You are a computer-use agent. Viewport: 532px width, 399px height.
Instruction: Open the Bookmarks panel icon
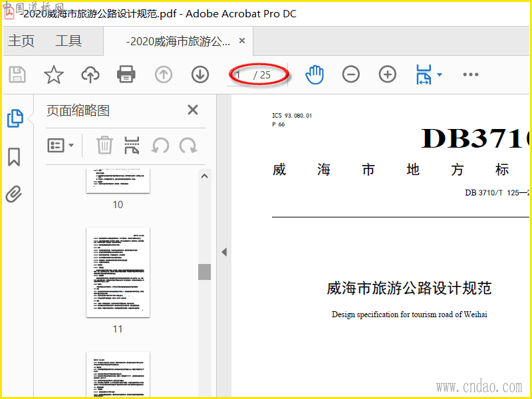tap(14, 157)
